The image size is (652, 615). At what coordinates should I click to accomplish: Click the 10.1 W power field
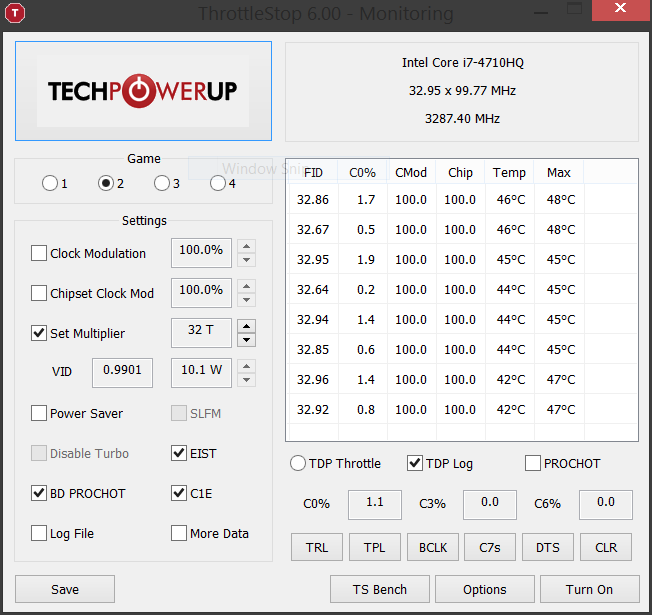point(201,373)
